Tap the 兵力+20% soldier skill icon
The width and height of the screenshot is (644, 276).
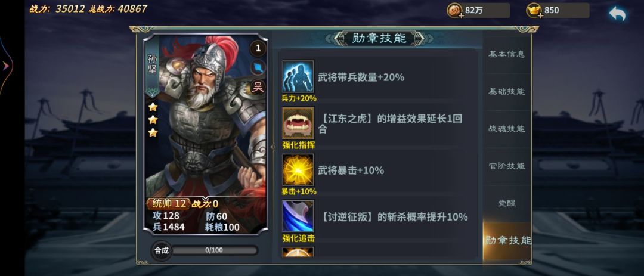[x=298, y=76]
